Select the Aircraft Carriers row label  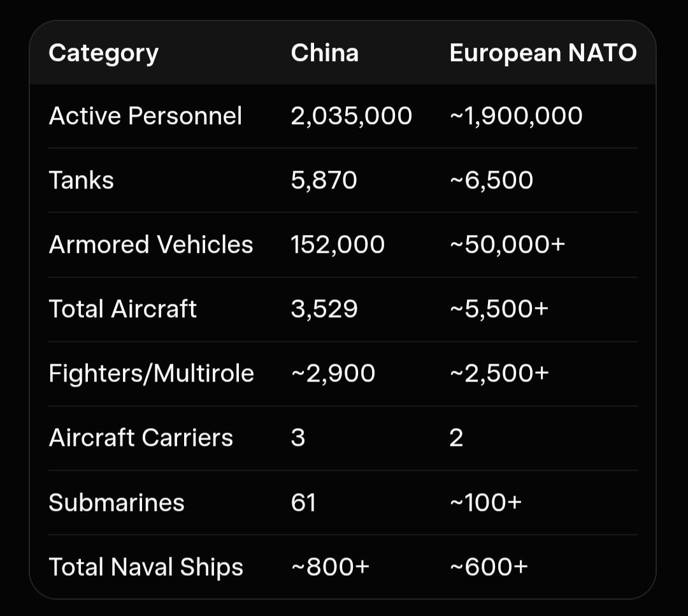[x=141, y=438]
